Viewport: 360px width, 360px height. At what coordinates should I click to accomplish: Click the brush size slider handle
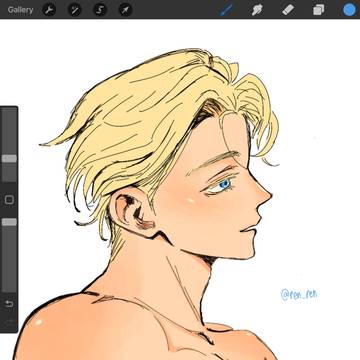9,158
